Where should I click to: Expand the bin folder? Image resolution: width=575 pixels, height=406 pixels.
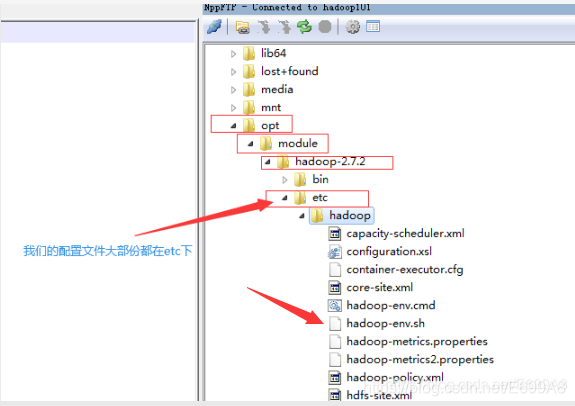click(x=285, y=180)
